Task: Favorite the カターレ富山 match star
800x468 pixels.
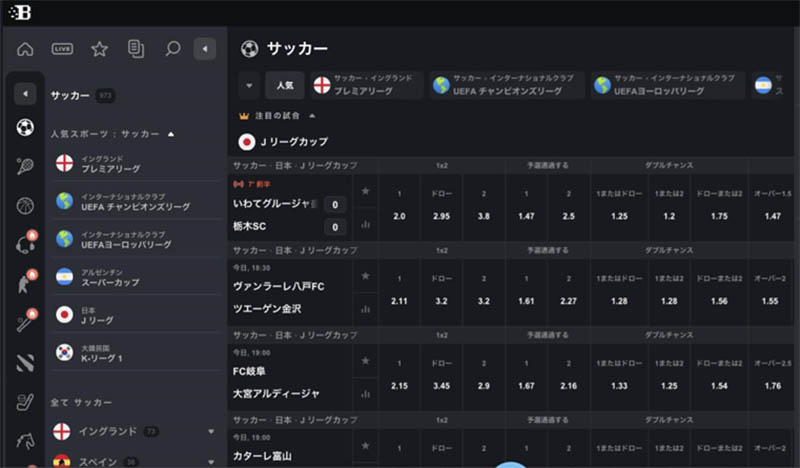Action: (365, 446)
